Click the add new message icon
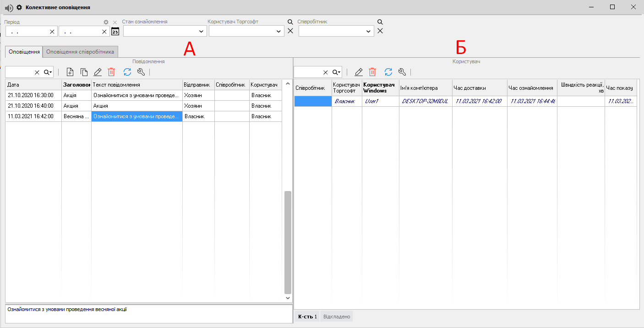 tap(70, 72)
